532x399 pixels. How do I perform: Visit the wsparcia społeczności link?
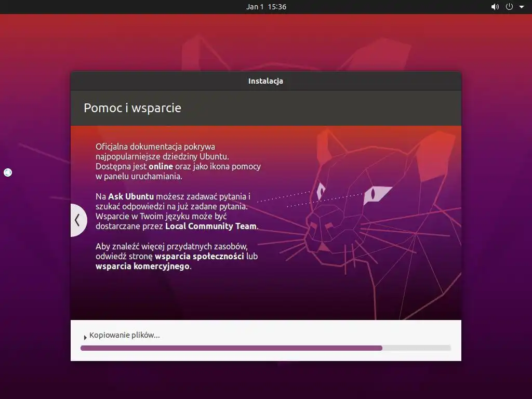[199, 257]
